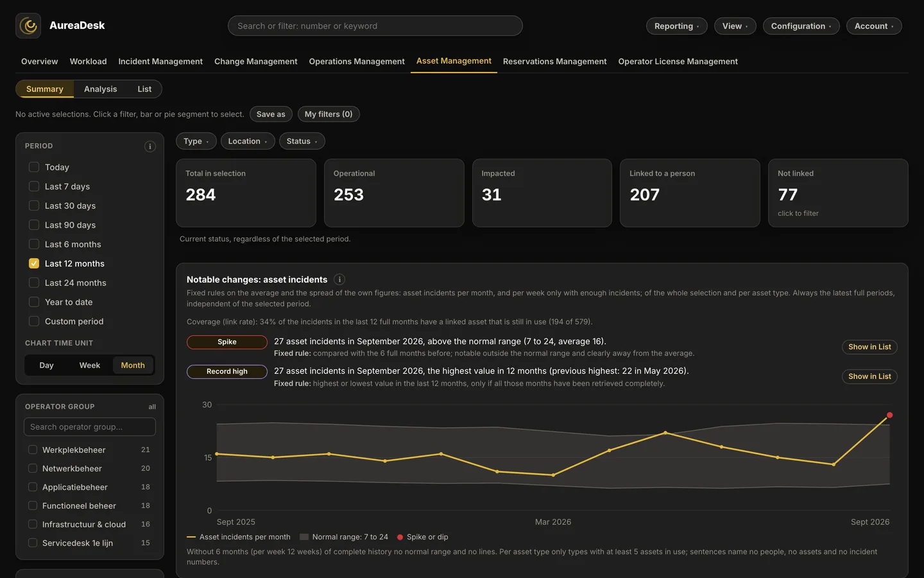Viewport: 924px width, 578px height.
Task: Switch to the Analysis view tab
Action: [101, 89]
